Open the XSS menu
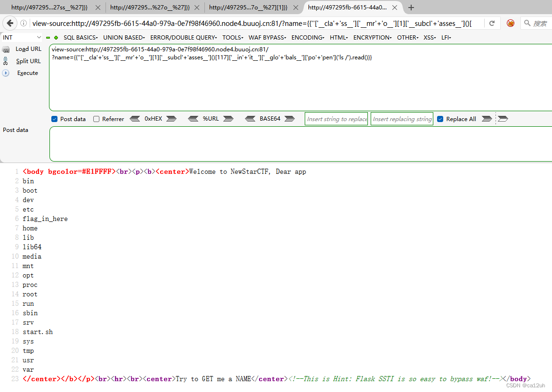This screenshot has height=392, width=552. 430,37
